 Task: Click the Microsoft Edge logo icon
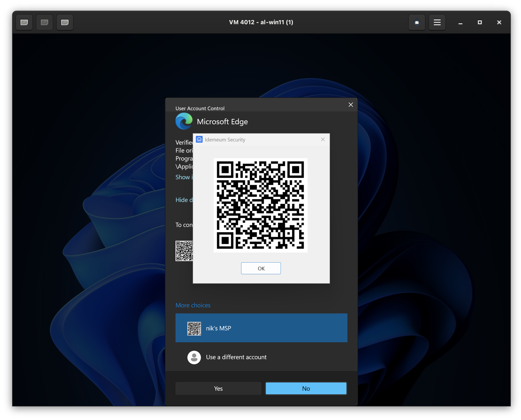184,121
